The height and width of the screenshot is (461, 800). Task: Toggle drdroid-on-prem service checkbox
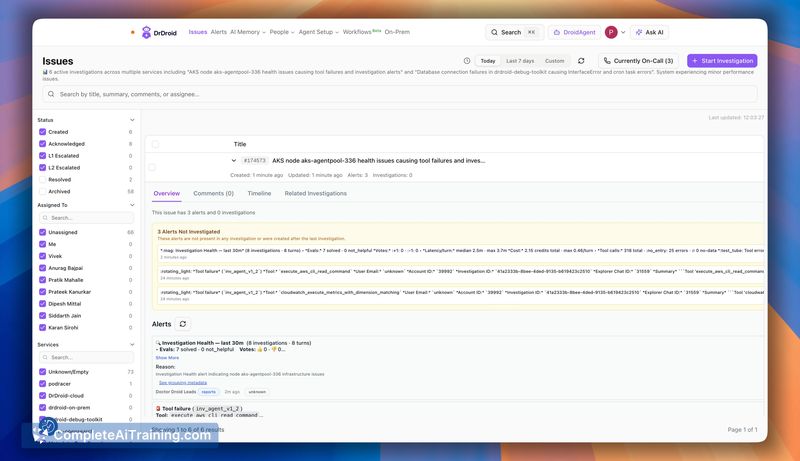42,407
